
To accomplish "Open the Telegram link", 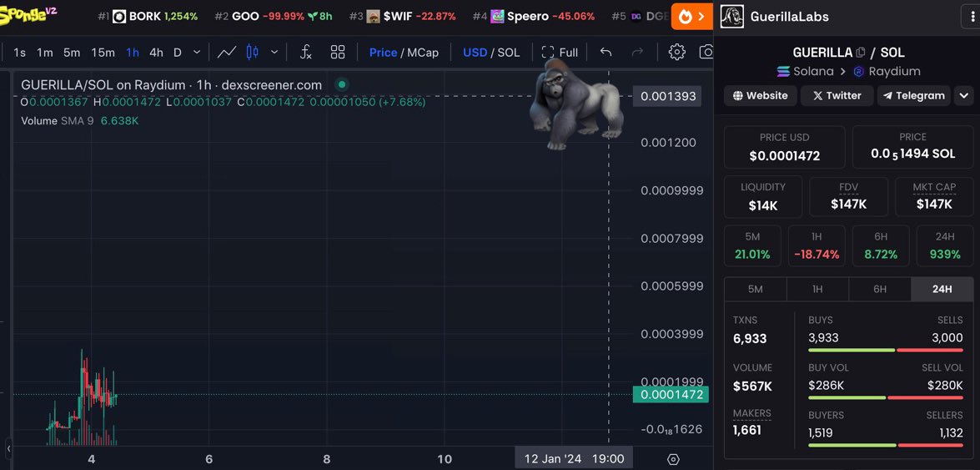I will (x=914, y=96).
